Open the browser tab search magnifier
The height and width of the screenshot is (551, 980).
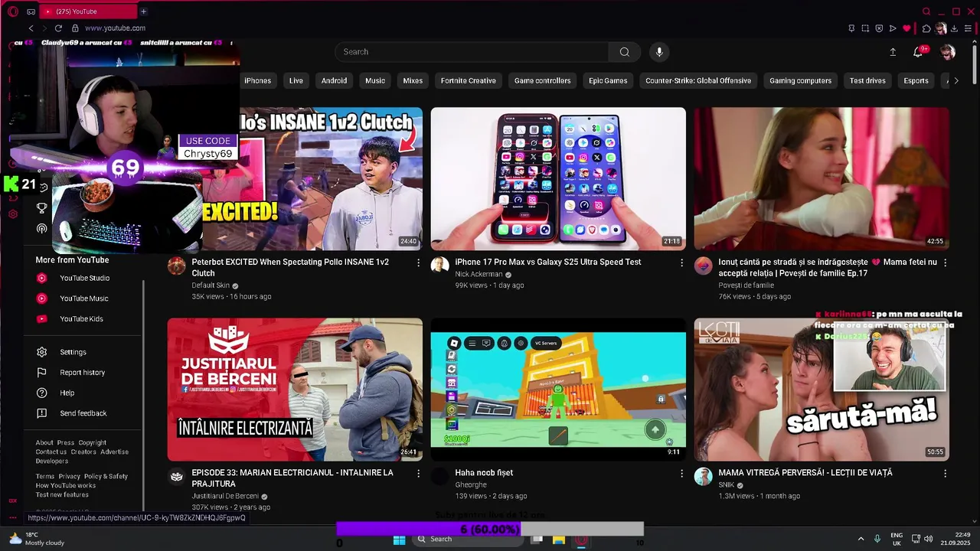coord(926,11)
